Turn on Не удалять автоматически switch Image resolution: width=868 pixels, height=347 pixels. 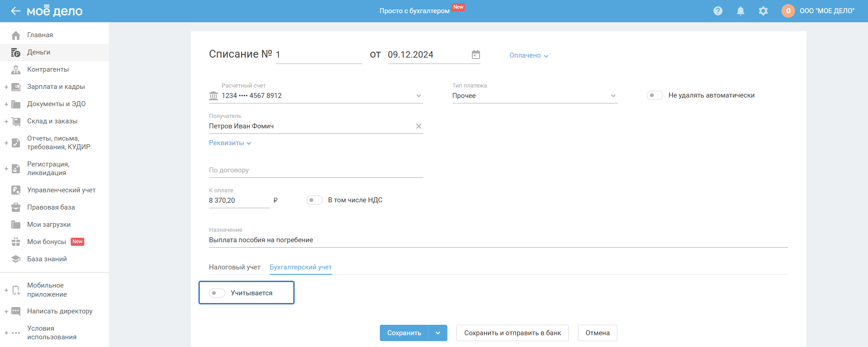[x=655, y=95]
